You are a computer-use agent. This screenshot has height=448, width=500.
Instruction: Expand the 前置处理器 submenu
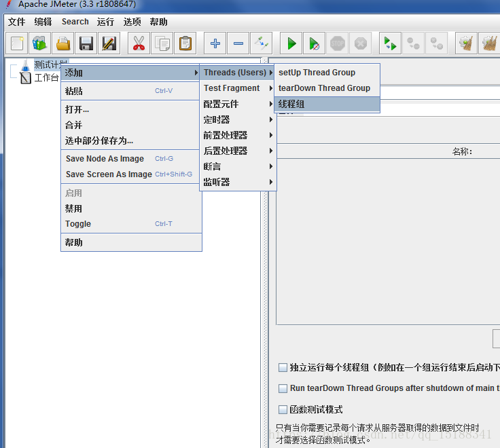[x=238, y=135]
